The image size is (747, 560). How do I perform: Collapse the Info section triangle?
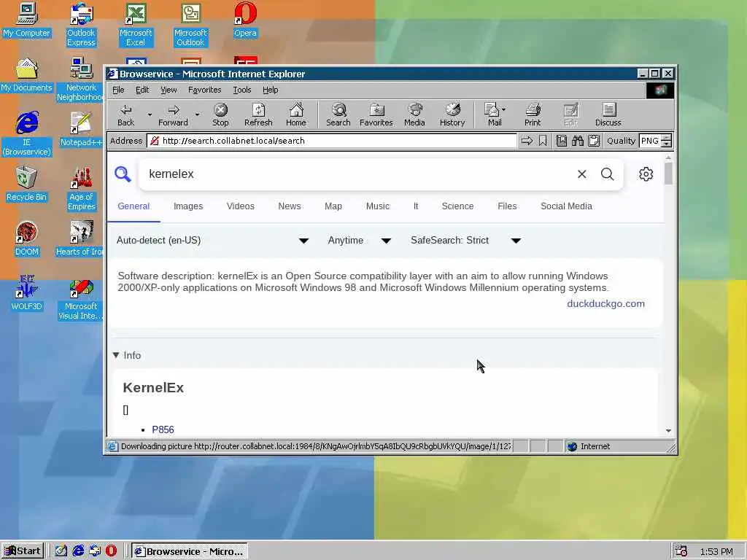click(x=116, y=355)
